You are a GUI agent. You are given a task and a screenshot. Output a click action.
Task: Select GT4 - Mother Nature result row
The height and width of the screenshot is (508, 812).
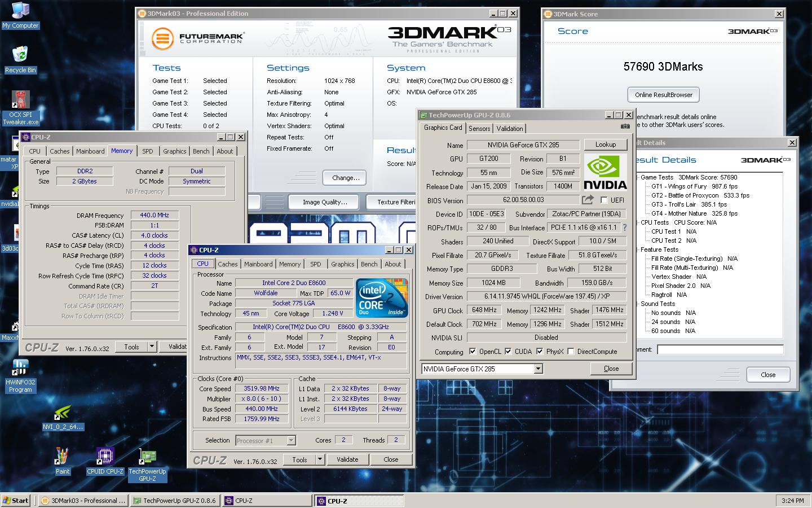click(x=694, y=213)
